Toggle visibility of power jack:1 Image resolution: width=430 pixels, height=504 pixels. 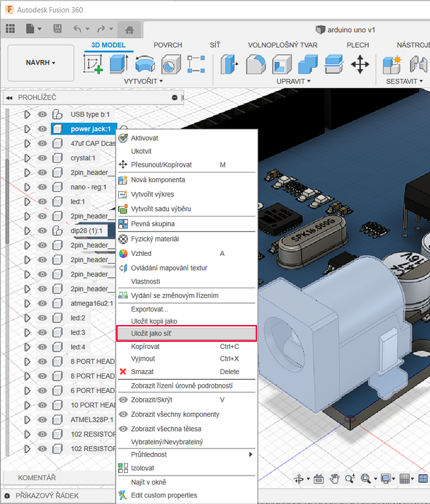tap(42, 129)
